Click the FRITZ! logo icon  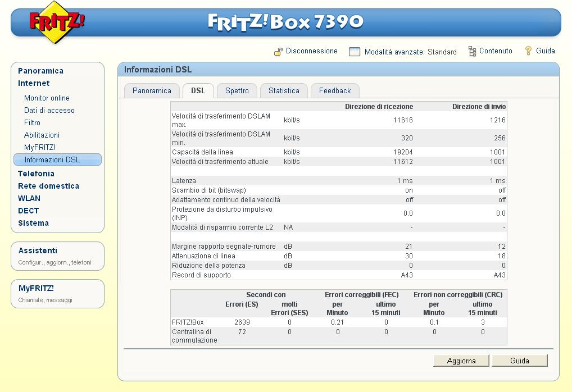point(57,22)
